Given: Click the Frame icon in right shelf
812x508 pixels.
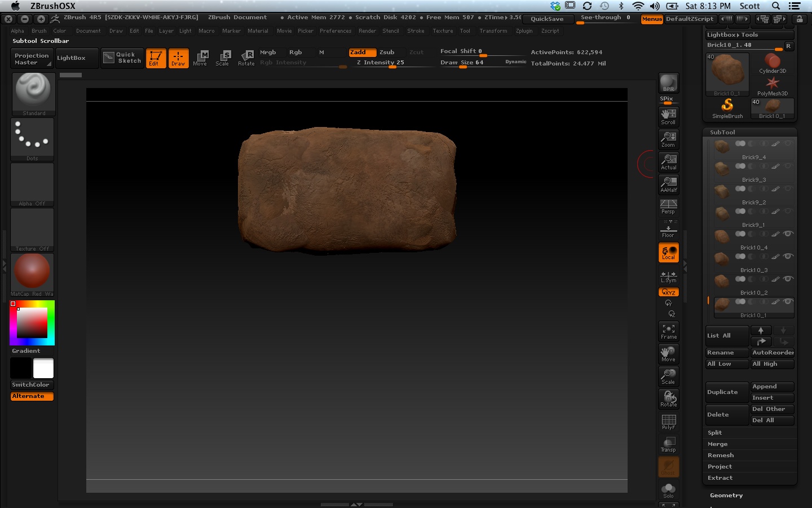Looking at the screenshot, I should click(x=668, y=331).
